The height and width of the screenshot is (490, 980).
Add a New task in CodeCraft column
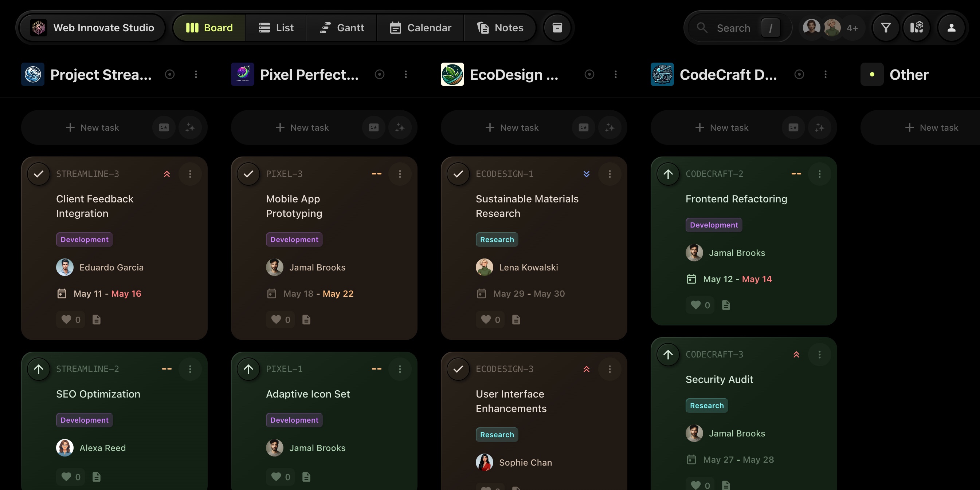tap(721, 127)
